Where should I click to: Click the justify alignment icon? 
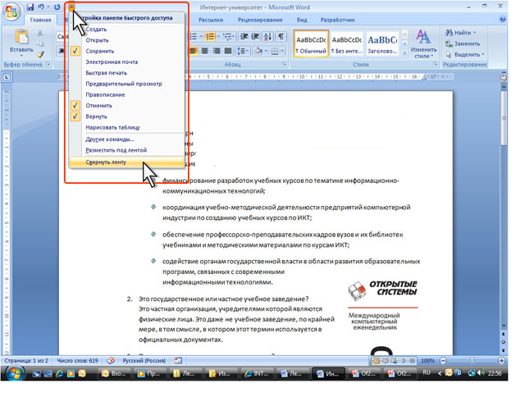[228, 51]
